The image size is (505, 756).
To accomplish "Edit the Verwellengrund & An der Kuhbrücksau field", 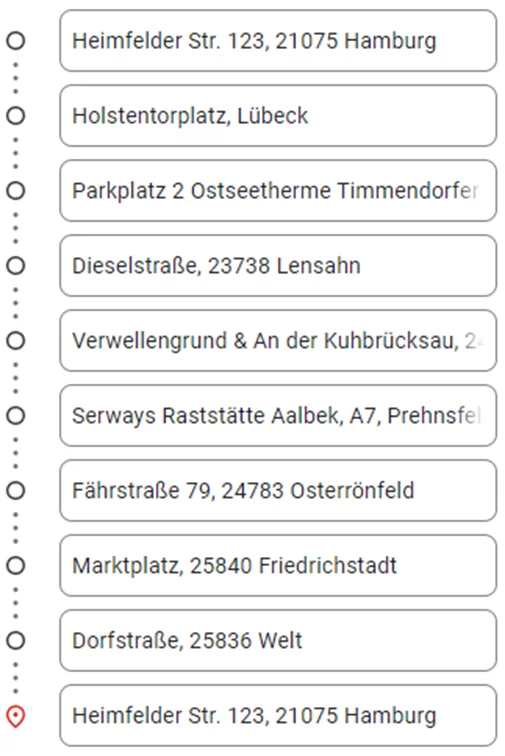I will click(278, 340).
